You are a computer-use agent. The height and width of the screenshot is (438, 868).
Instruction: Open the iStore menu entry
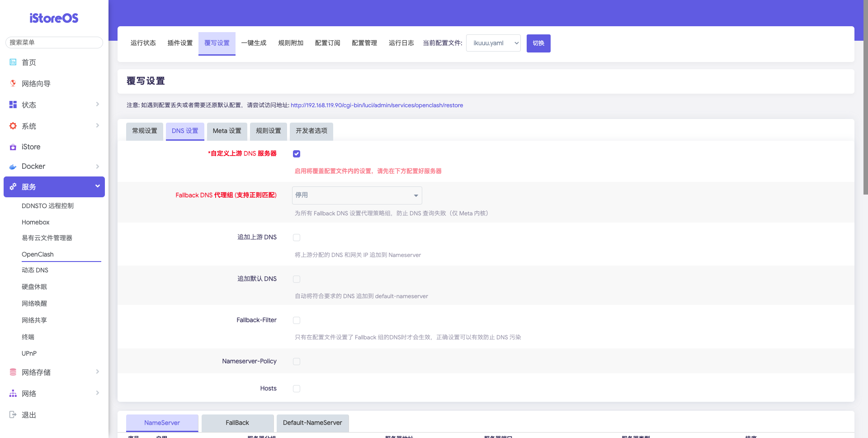pos(31,147)
